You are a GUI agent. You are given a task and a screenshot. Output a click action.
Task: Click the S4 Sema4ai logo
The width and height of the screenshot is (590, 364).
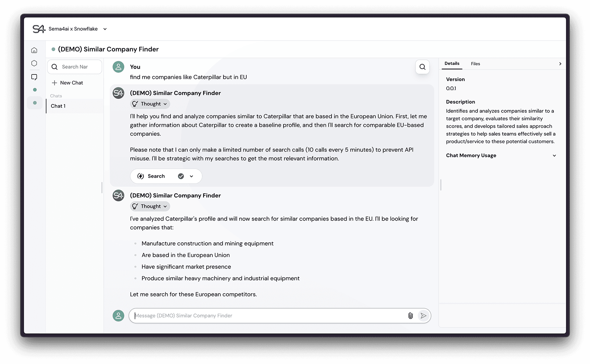[x=39, y=29]
